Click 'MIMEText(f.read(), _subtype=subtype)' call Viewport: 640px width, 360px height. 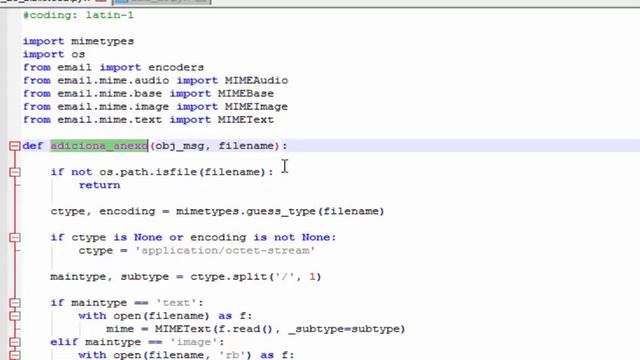280,329
